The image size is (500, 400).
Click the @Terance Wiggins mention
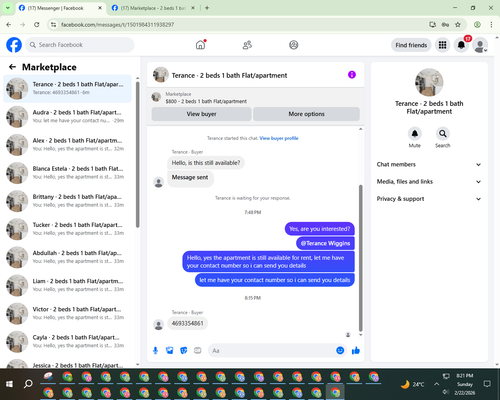325,243
